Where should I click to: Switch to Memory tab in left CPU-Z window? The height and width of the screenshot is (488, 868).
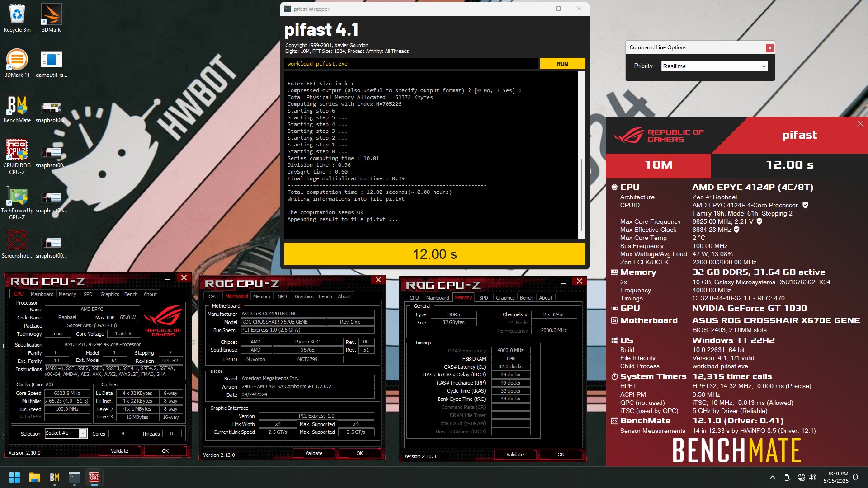[x=67, y=294]
